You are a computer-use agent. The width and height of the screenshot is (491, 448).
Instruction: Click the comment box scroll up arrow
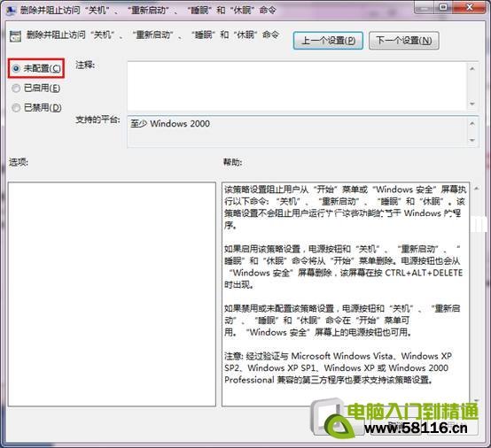coord(472,68)
